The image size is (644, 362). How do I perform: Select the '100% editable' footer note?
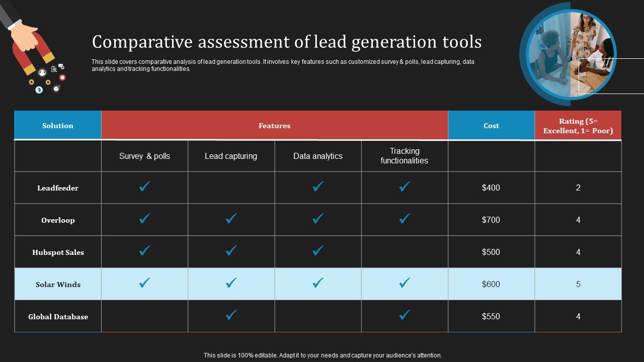pos(323,355)
